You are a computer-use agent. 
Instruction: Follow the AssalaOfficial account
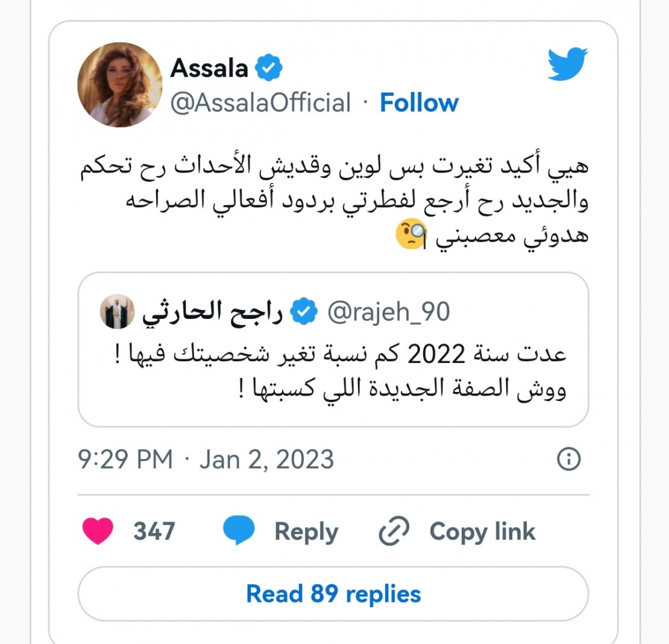pyautogui.click(x=419, y=103)
